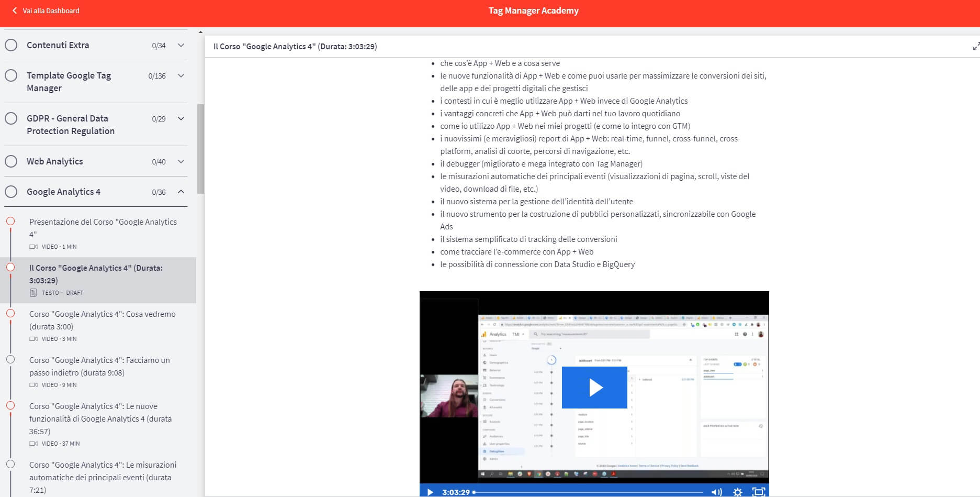Open GDPR - General Data Protection Regulation title
Viewport: 980px width, 497px height.
(71, 125)
